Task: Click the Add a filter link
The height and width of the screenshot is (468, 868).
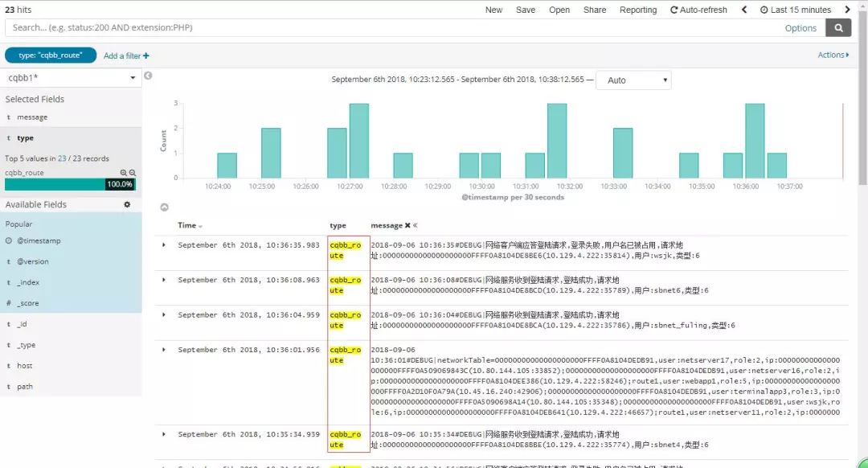Action: [126, 56]
